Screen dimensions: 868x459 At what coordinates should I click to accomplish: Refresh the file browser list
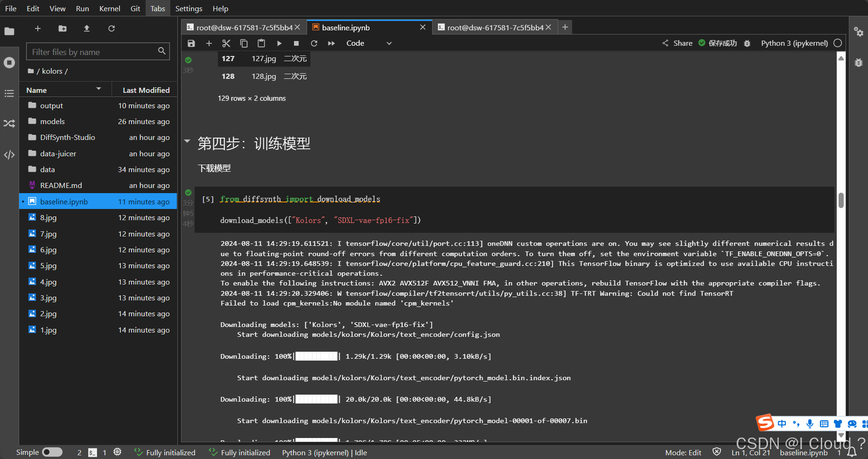[112, 28]
